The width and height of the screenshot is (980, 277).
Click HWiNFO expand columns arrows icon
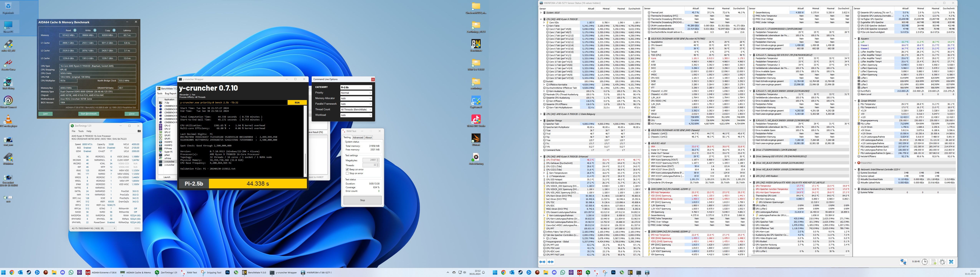pyautogui.click(x=542, y=262)
